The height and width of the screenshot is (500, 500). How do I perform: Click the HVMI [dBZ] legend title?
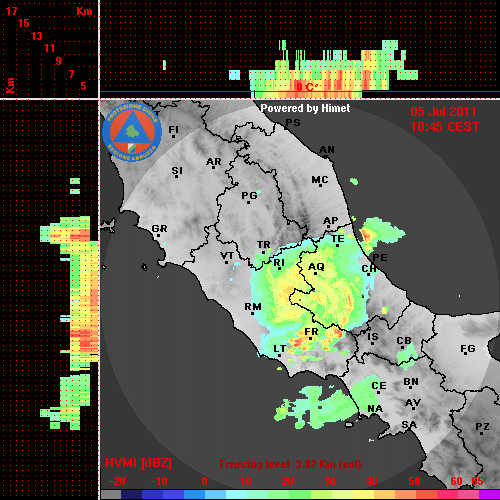pyautogui.click(x=138, y=463)
